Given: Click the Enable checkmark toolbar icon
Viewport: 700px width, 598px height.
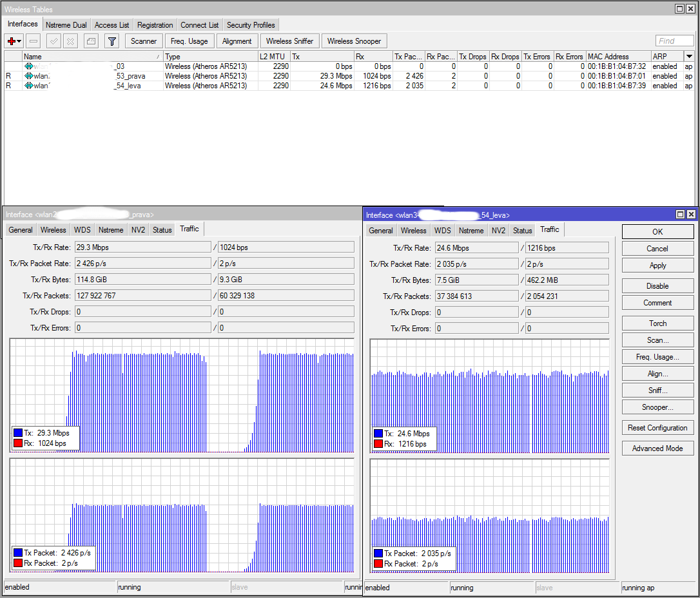Looking at the screenshot, I should (53, 41).
